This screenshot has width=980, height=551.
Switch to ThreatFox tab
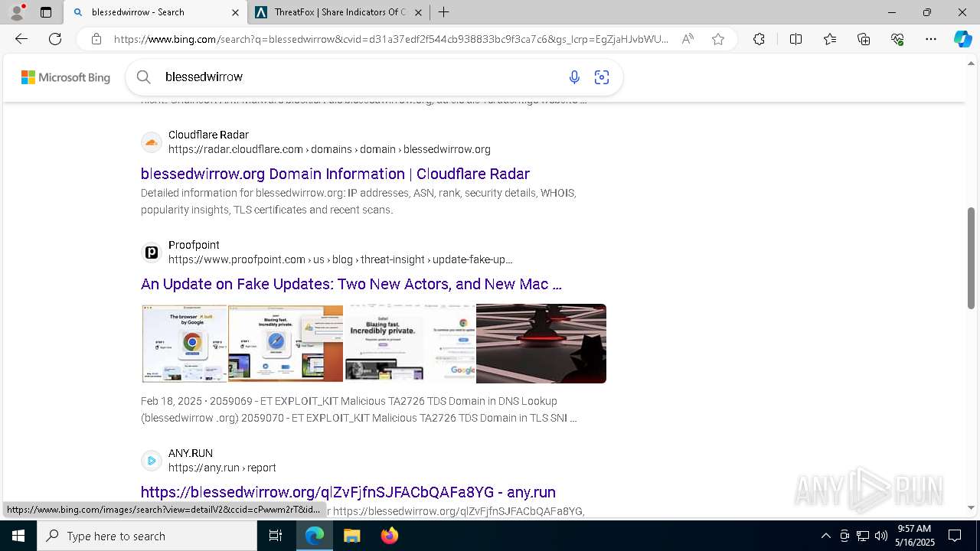coord(340,12)
